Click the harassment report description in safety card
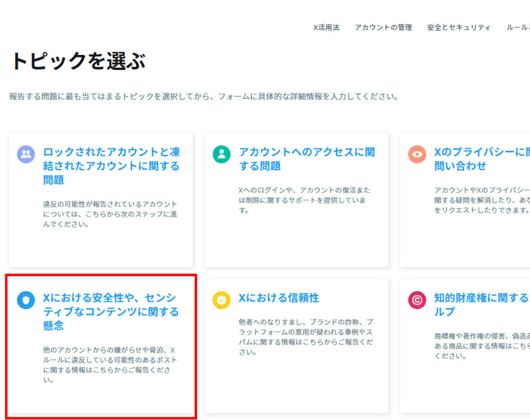Screen dimensions: 530x420 click(110, 365)
